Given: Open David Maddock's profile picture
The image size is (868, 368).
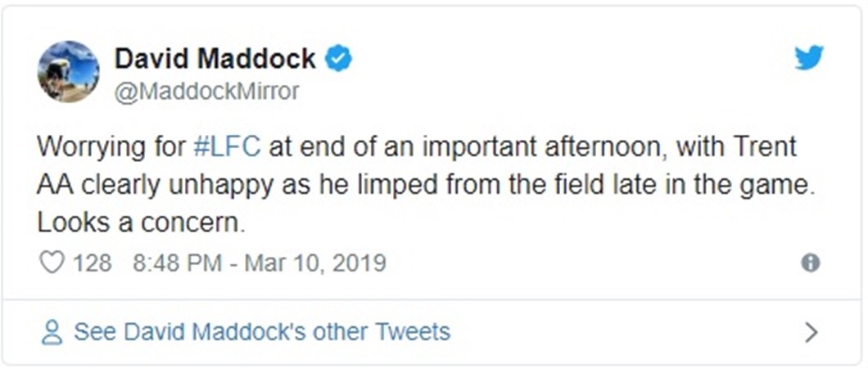Looking at the screenshot, I should [69, 72].
